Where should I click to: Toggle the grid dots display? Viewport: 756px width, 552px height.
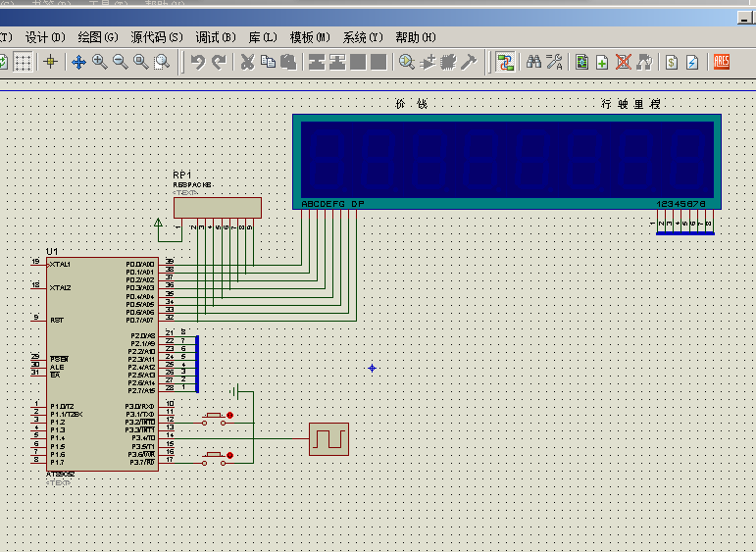coord(23,62)
